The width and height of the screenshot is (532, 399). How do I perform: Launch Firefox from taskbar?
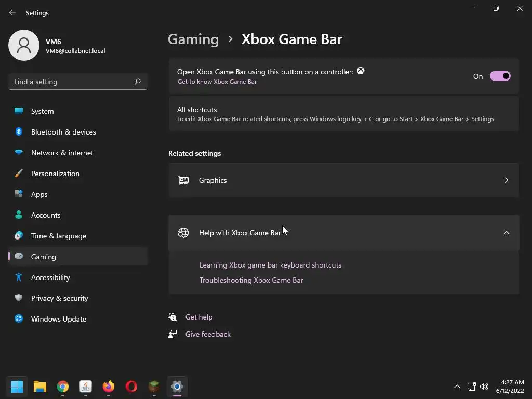tap(109, 386)
